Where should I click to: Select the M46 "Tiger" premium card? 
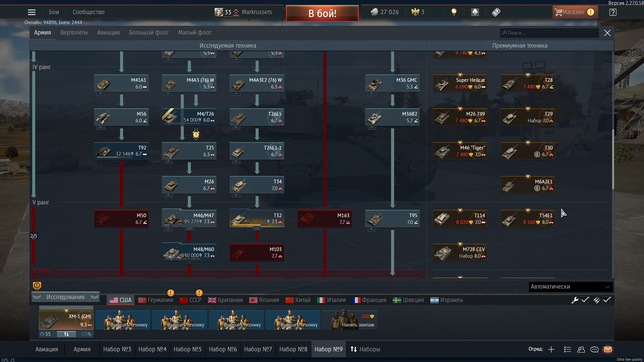click(460, 151)
